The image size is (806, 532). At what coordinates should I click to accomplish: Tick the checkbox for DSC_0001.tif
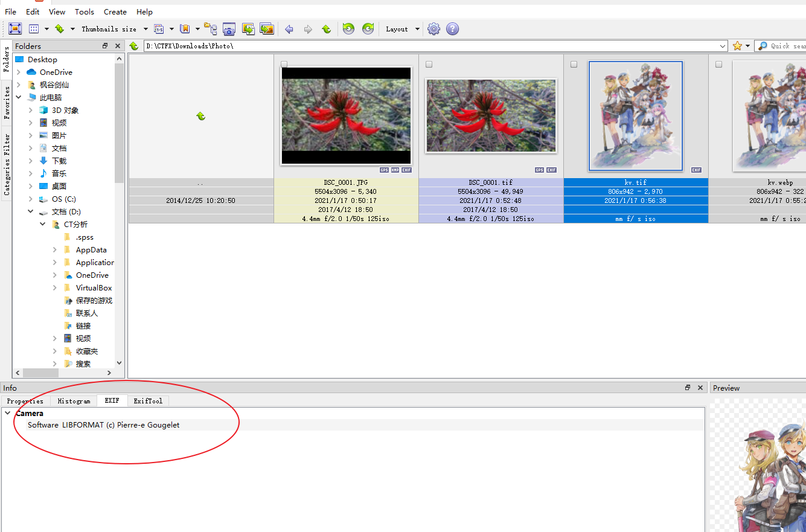pos(429,64)
